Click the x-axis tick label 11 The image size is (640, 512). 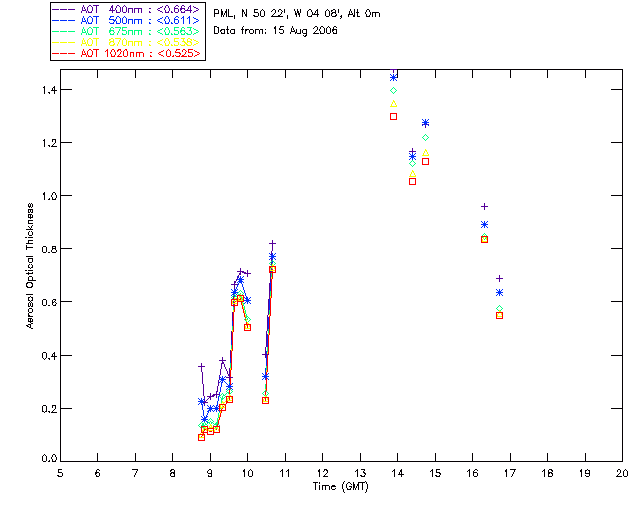[x=285, y=473]
